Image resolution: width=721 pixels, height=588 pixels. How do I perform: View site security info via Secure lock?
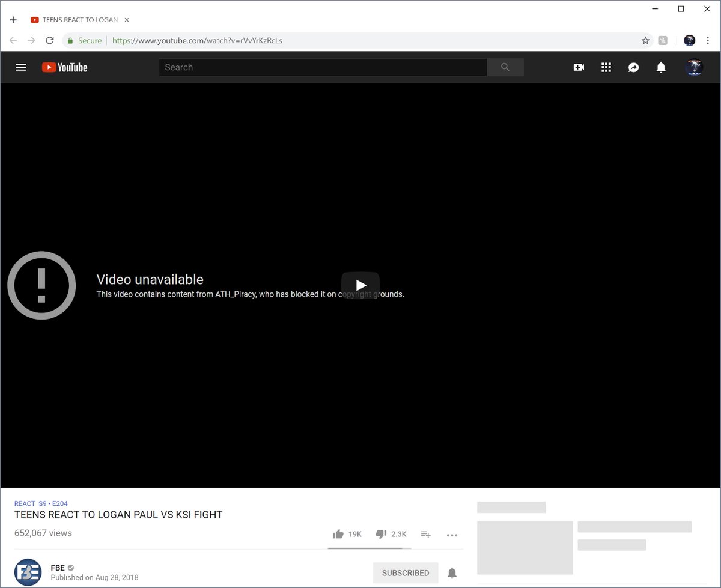(85, 41)
